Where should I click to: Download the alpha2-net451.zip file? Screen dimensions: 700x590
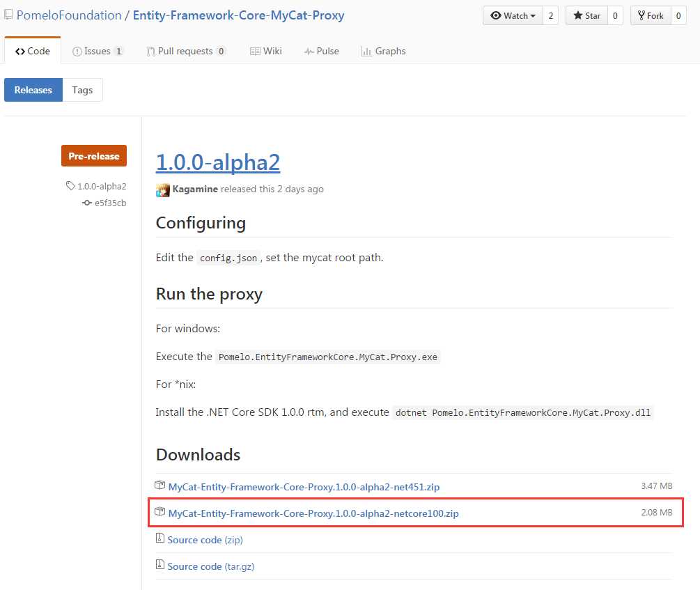[x=304, y=487]
